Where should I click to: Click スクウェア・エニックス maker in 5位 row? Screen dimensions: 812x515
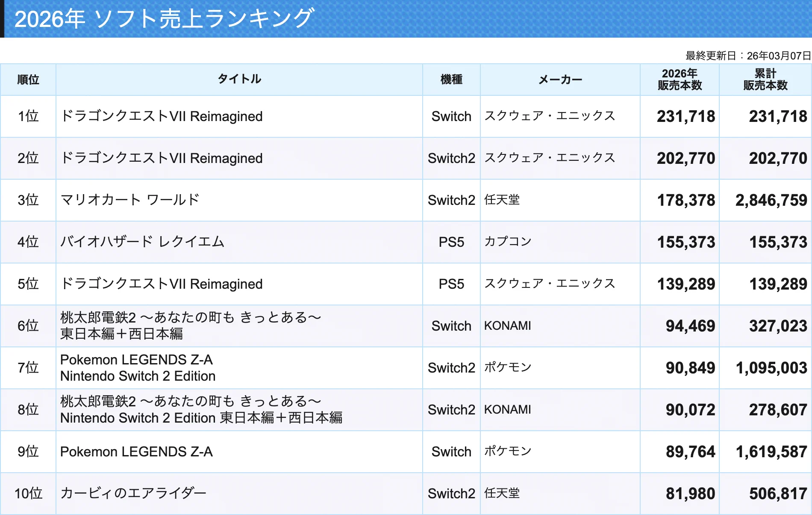550,284
